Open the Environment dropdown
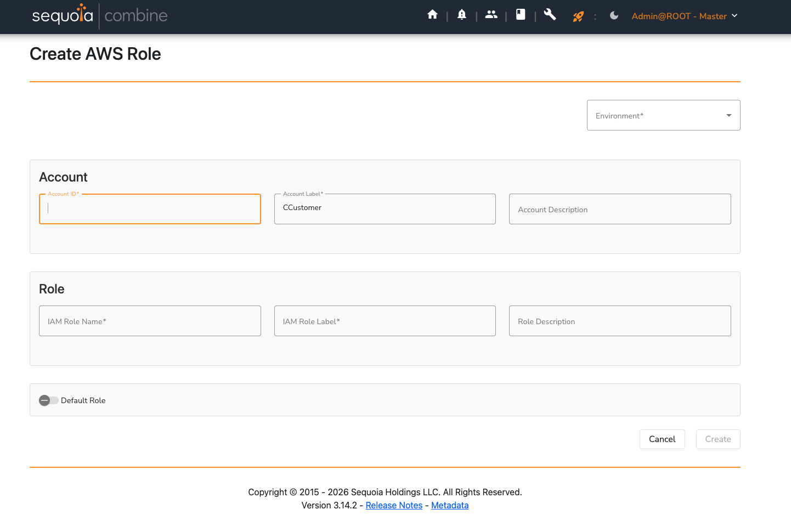This screenshot has height=532, width=791. point(663,115)
